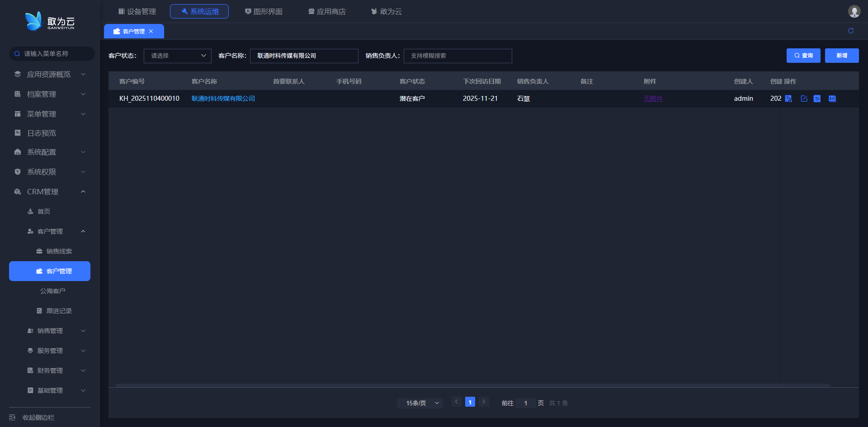Image resolution: width=868 pixels, height=427 pixels.
Task: Click the 基础管理 sidebar icon
Action: point(30,390)
